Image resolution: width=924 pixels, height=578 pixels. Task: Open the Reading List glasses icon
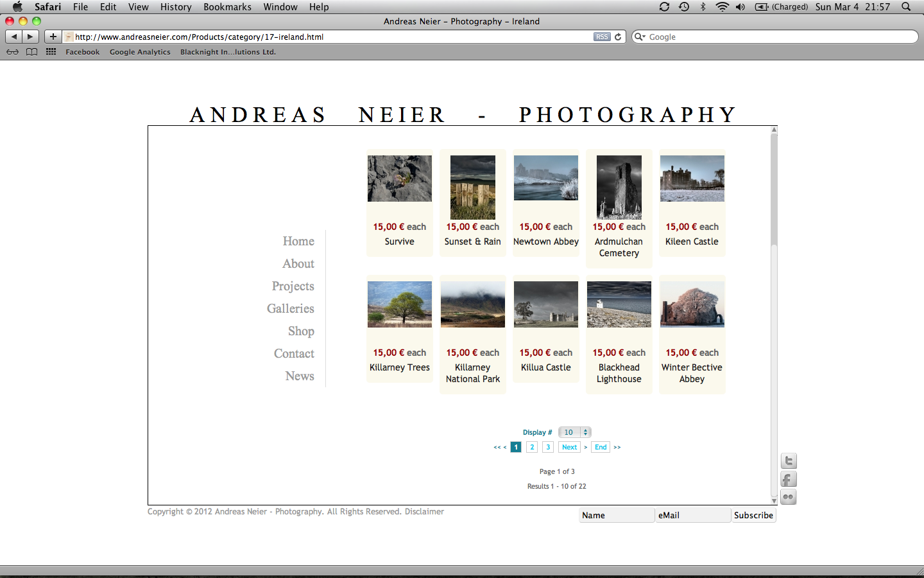(12, 52)
